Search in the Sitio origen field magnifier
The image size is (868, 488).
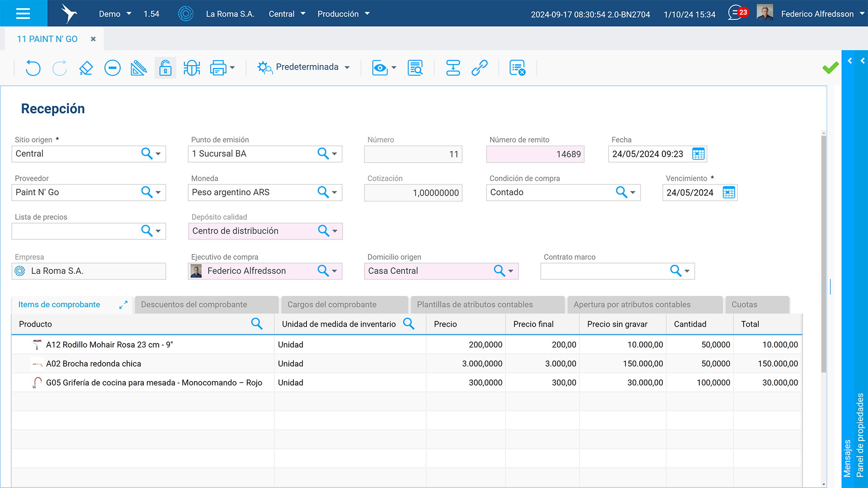[146, 154]
